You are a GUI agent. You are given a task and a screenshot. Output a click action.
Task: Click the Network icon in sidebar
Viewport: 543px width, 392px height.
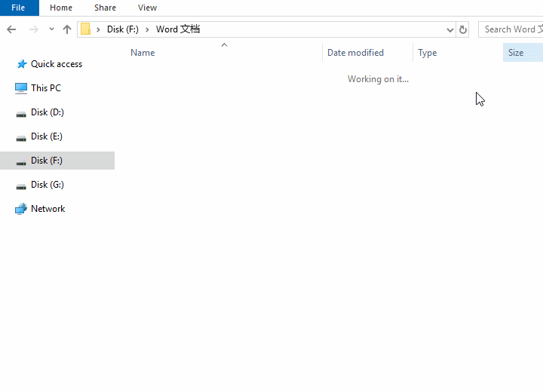point(21,209)
